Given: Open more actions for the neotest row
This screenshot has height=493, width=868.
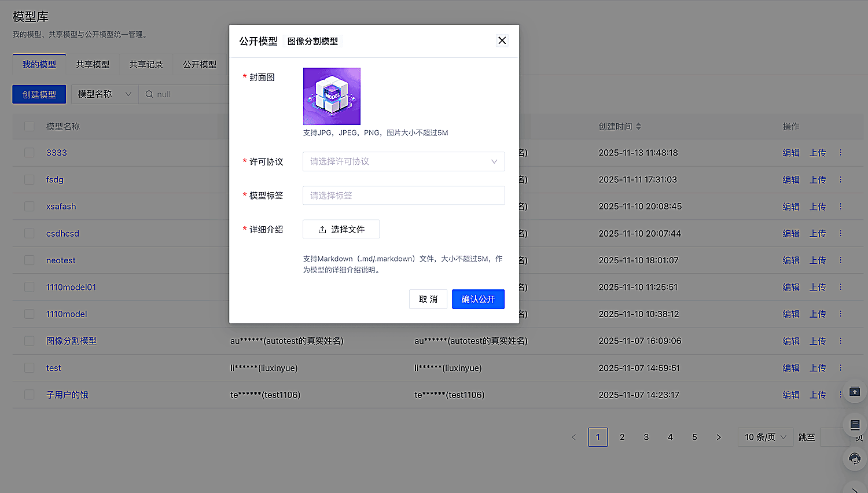Looking at the screenshot, I should 841,260.
